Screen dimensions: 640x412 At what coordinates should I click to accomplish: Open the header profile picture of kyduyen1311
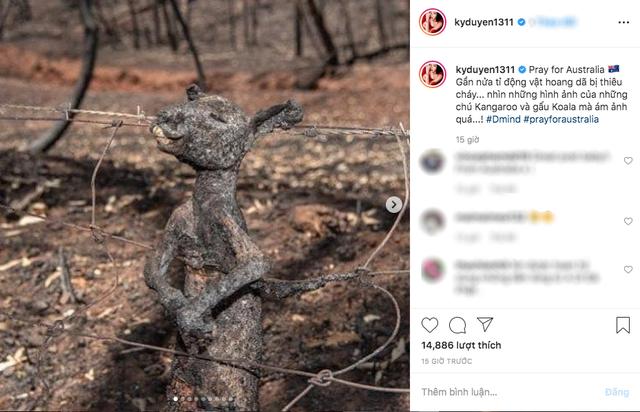coord(432,20)
